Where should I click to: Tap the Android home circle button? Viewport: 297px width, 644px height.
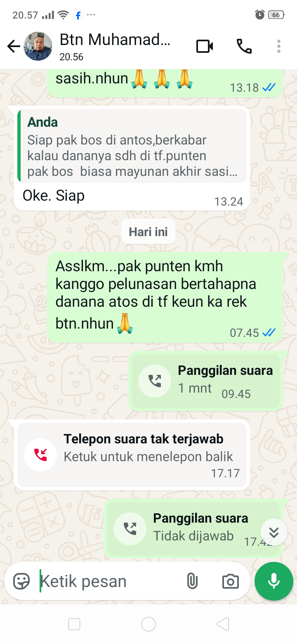tap(148, 624)
